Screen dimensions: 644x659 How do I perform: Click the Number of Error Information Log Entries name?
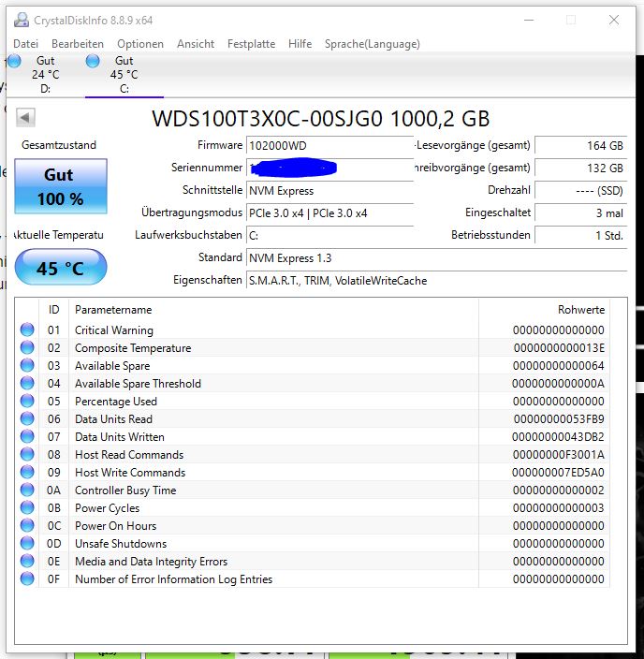pyautogui.click(x=173, y=579)
